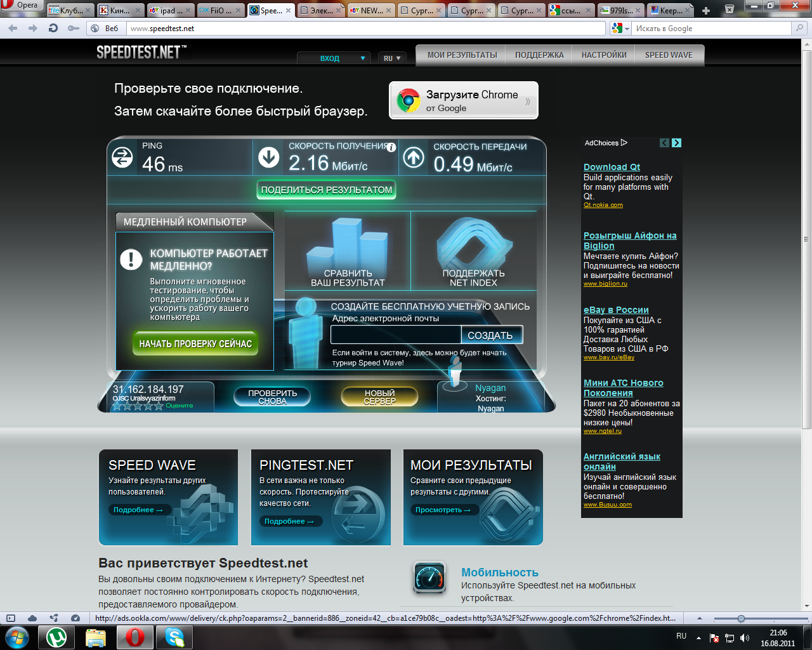Show hidden system tray icons
812x650 pixels.
[x=698, y=637]
